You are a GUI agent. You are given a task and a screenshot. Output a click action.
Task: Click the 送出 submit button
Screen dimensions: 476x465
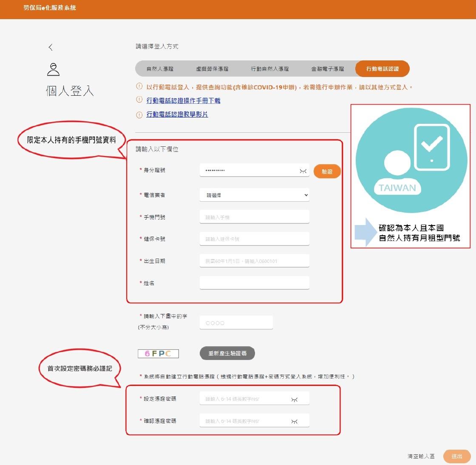pos(457,456)
